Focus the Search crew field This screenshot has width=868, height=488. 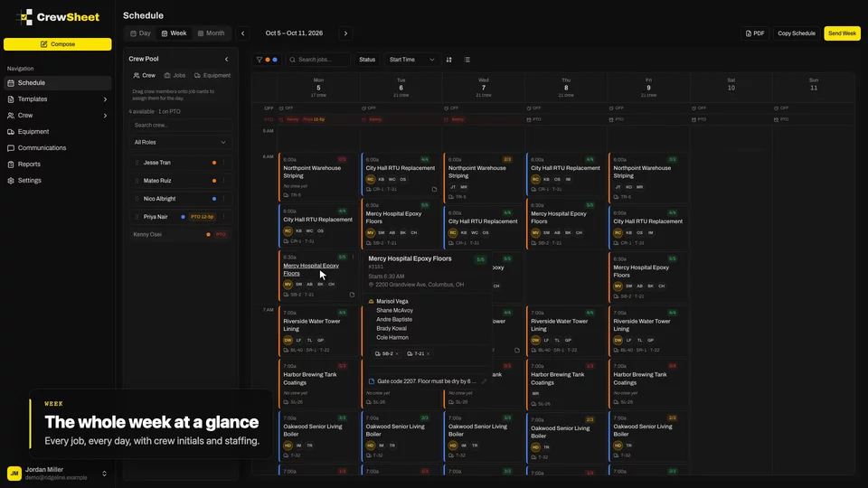point(180,125)
